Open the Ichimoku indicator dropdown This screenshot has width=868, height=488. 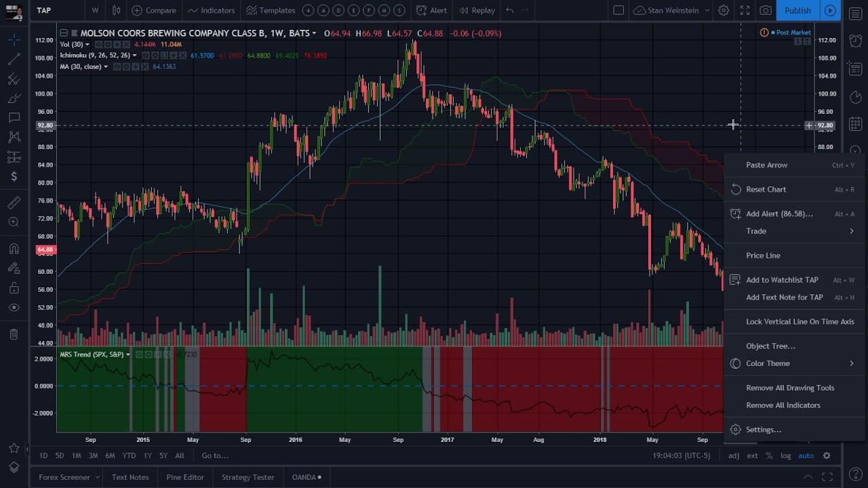coord(134,56)
